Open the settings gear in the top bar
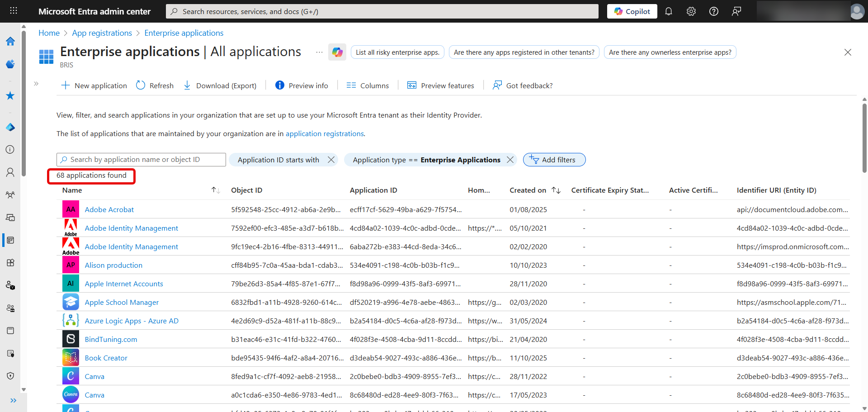 point(691,11)
